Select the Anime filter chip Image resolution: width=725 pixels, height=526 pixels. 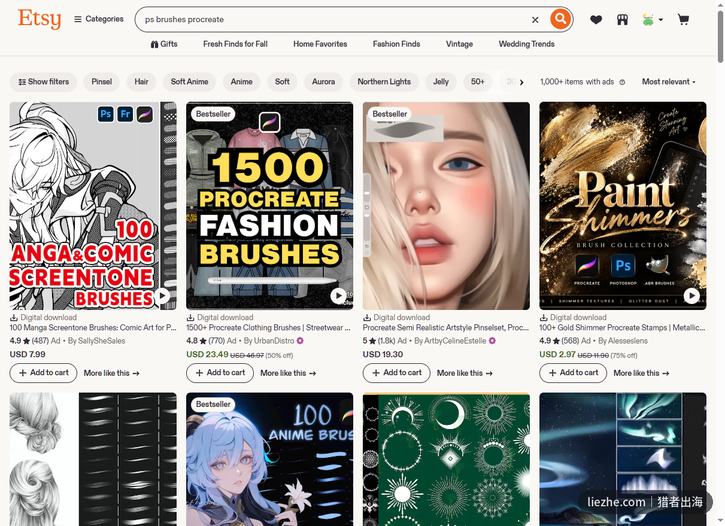pos(241,82)
